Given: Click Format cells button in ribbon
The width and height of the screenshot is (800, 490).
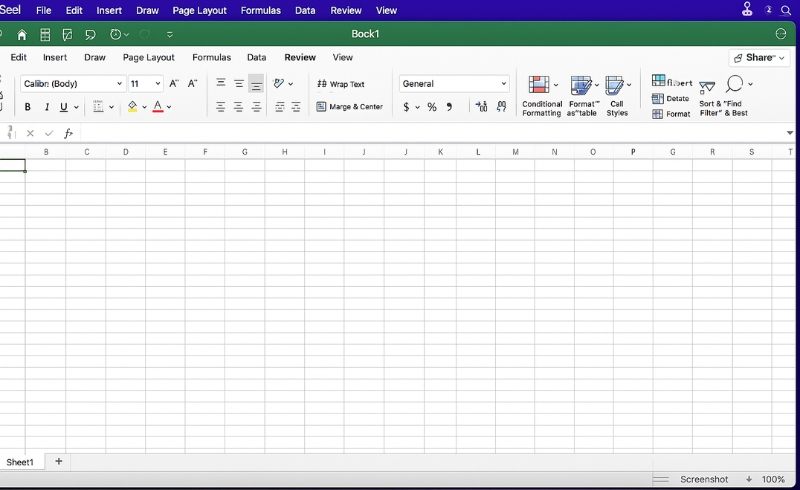Looking at the screenshot, I should [x=671, y=114].
